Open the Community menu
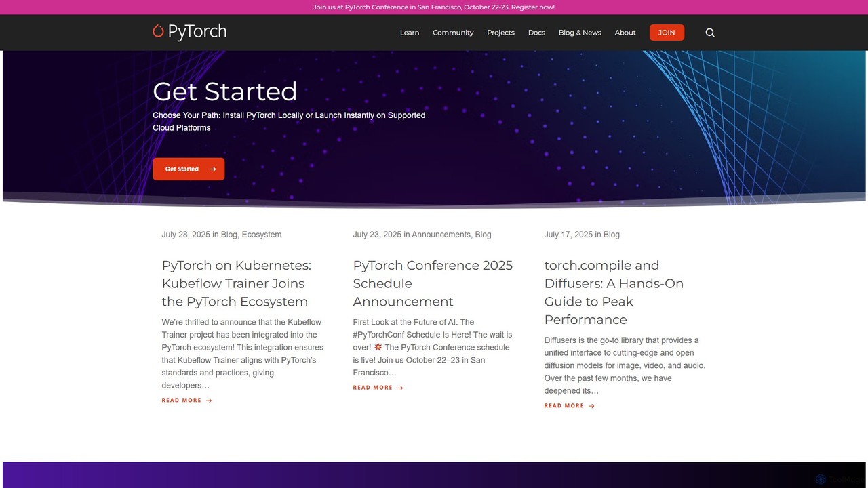868x488 pixels. 453,33
